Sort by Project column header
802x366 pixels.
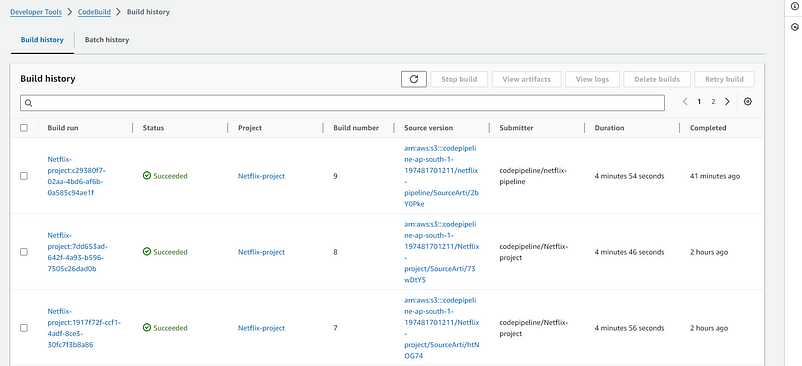(250, 128)
